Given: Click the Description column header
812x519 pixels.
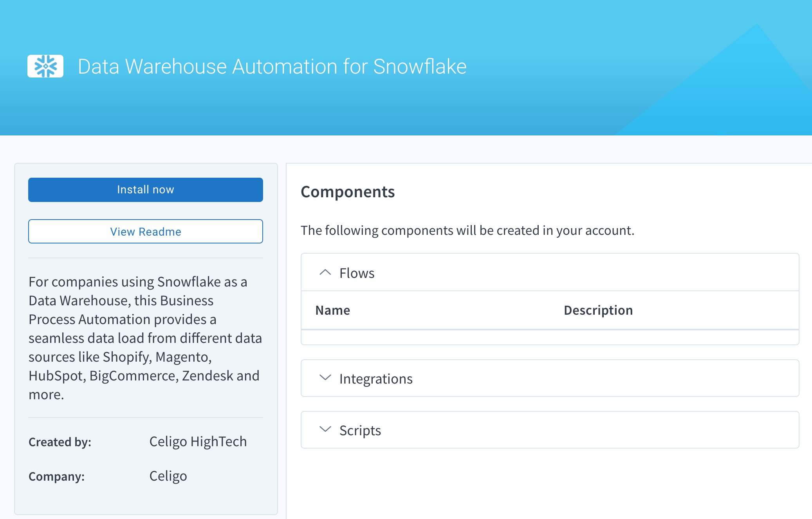Looking at the screenshot, I should [598, 310].
